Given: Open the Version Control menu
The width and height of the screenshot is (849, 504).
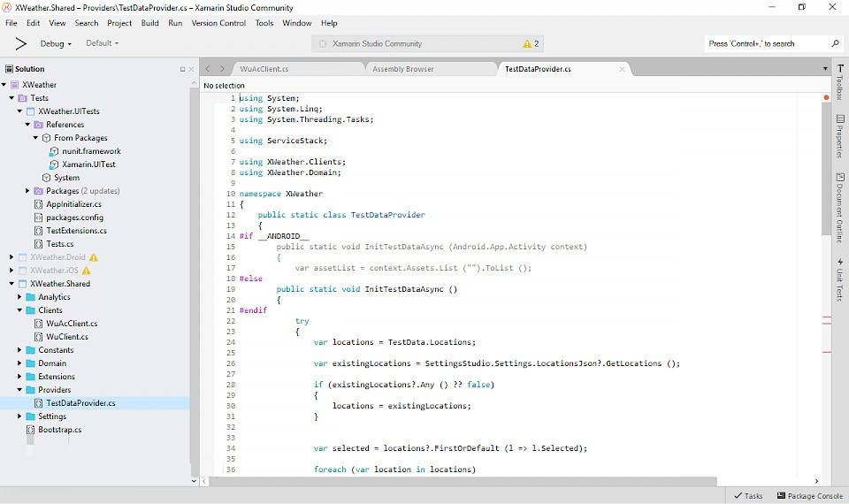Looking at the screenshot, I should [218, 23].
